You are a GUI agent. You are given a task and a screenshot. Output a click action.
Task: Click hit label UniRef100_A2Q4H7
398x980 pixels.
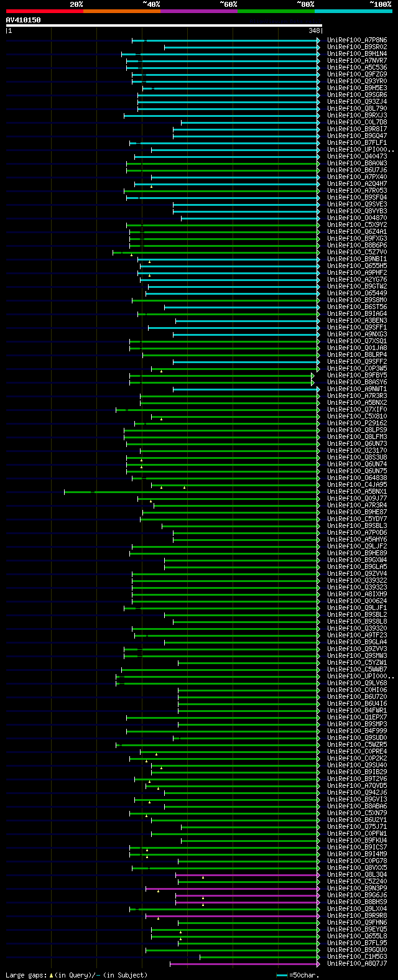click(357, 184)
